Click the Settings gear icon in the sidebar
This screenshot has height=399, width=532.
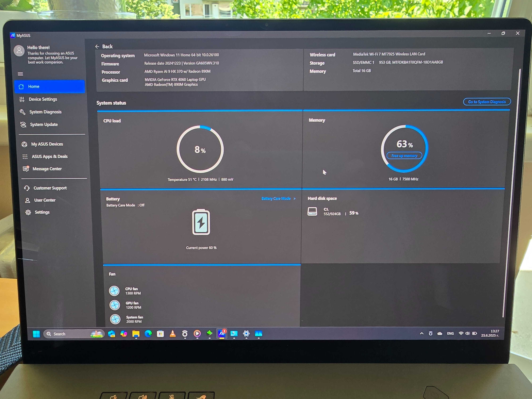pyautogui.click(x=28, y=212)
